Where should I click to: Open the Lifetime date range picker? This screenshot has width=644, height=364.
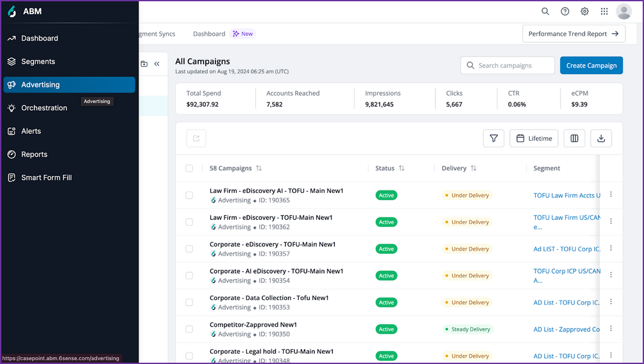534,138
